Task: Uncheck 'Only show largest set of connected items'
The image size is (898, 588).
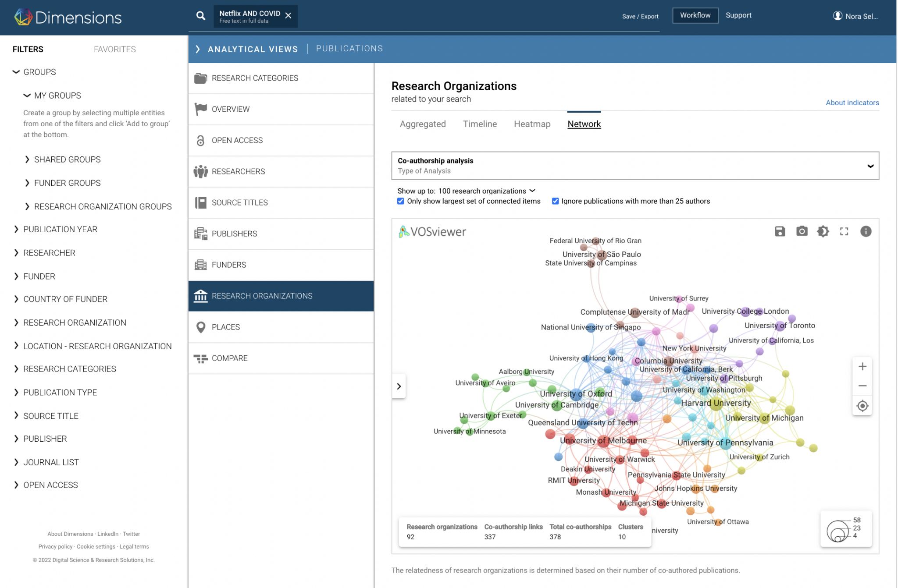Action: click(400, 201)
